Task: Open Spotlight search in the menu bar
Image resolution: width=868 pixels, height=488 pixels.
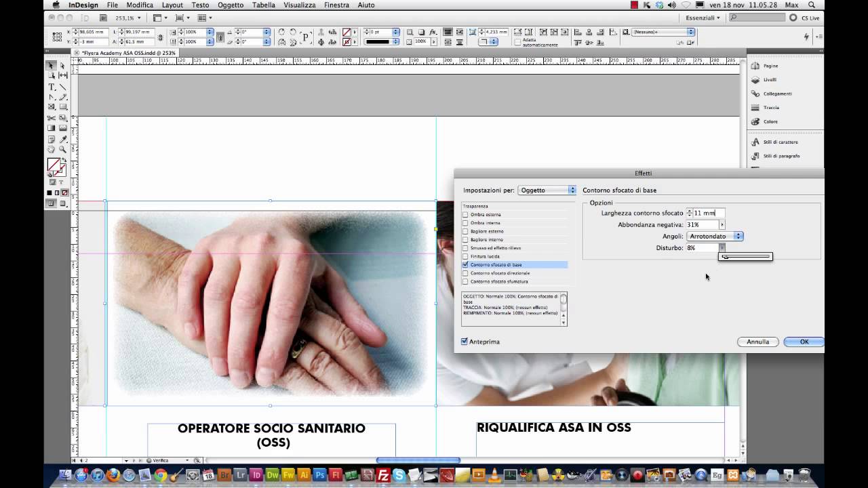Action: point(812,5)
